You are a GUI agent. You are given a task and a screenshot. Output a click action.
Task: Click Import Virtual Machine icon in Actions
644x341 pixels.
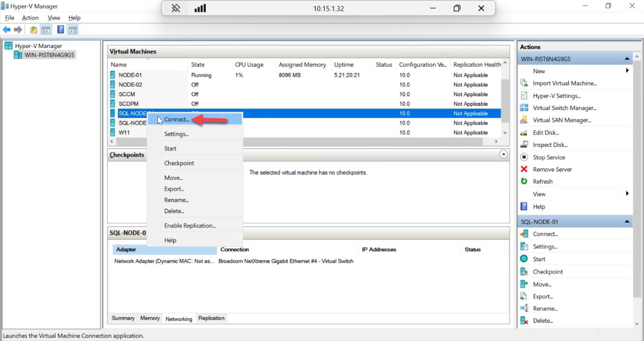tap(524, 83)
